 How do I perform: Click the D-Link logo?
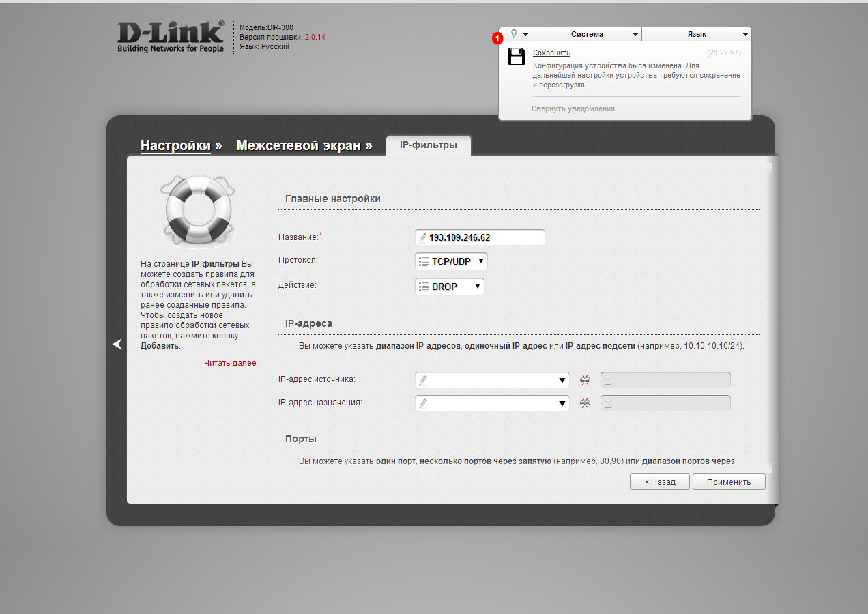coord(171,38)
